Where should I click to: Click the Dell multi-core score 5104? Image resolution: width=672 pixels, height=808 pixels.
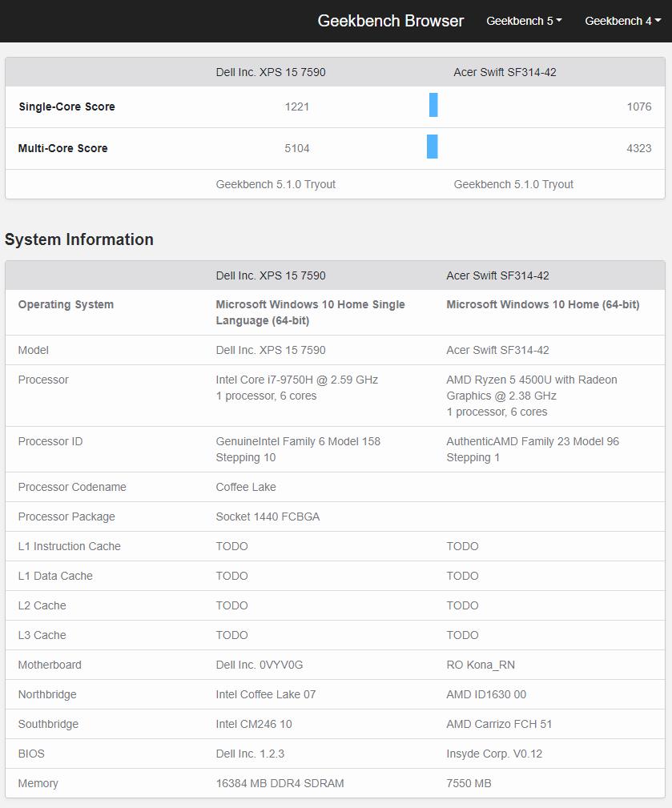tap(297, 148)
